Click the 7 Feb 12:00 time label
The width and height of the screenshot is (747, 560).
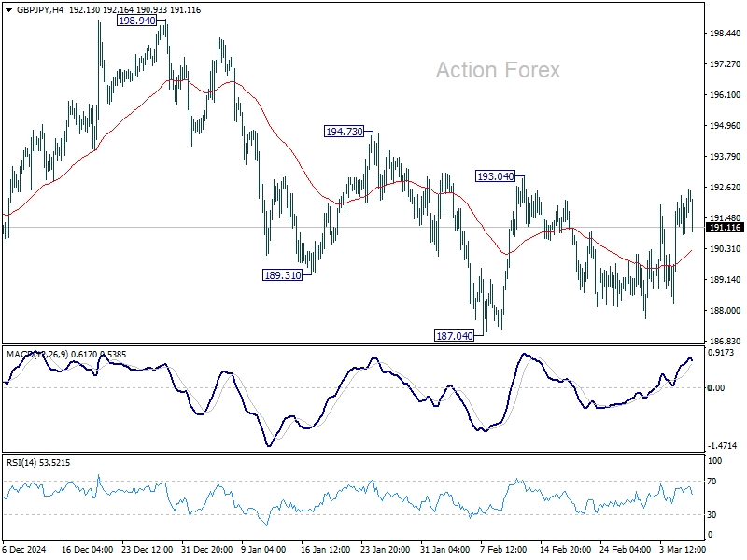click(503, 549)
